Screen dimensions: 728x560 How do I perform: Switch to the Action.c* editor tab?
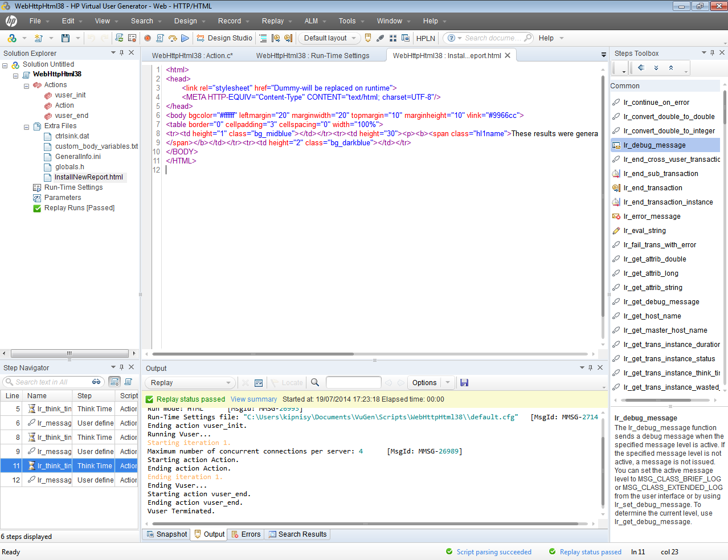193,56
